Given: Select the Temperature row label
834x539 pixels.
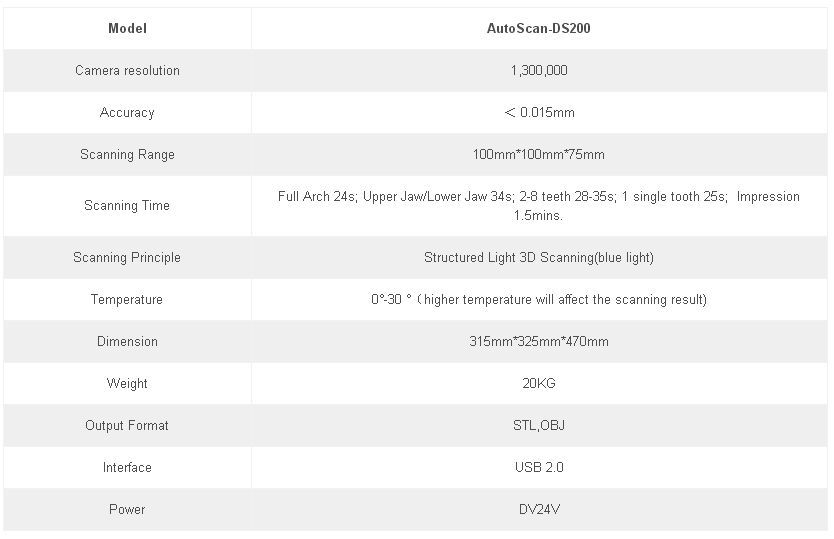Looking at the screenshot, I should pos(127,299).
